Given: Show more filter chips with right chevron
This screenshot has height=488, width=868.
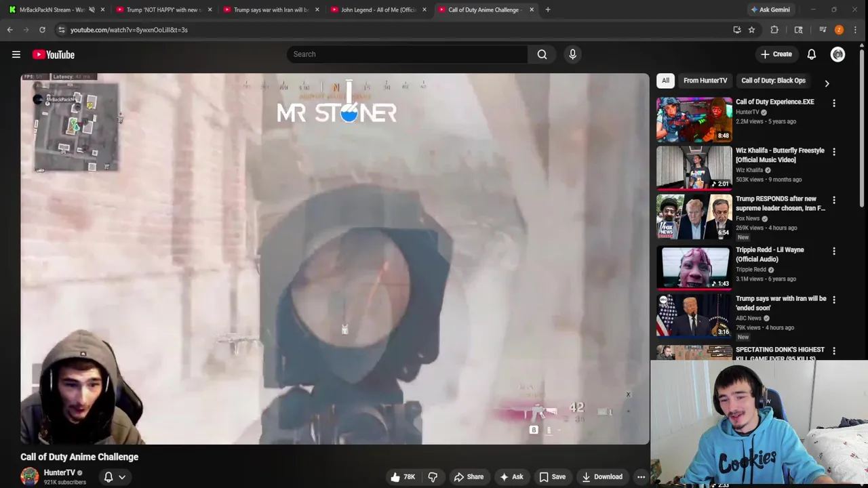Looking at the screenshot, I should coord(827,83).
